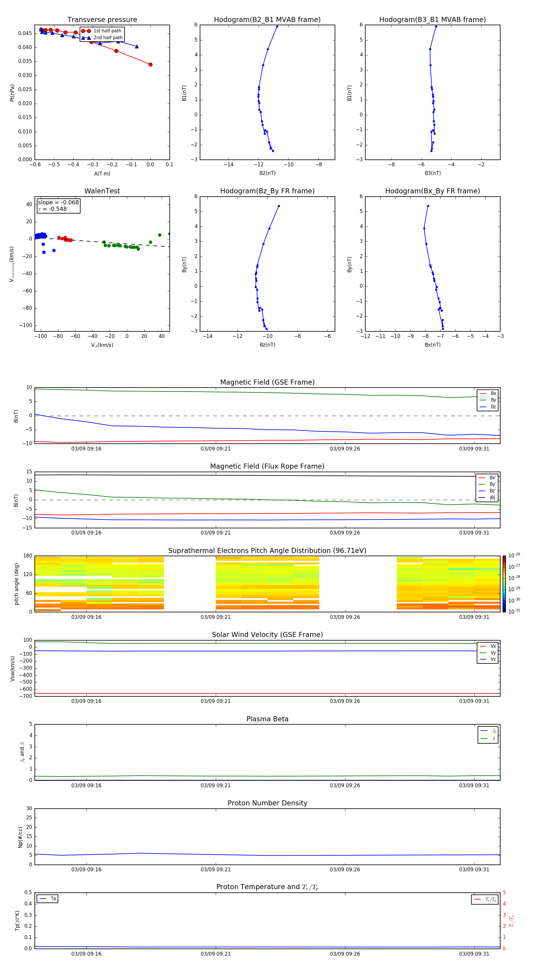Viewport: 535px width, 980px height.
Task: Click the 'Np(#/cc)' y-axis label
Action: point(20,837)
